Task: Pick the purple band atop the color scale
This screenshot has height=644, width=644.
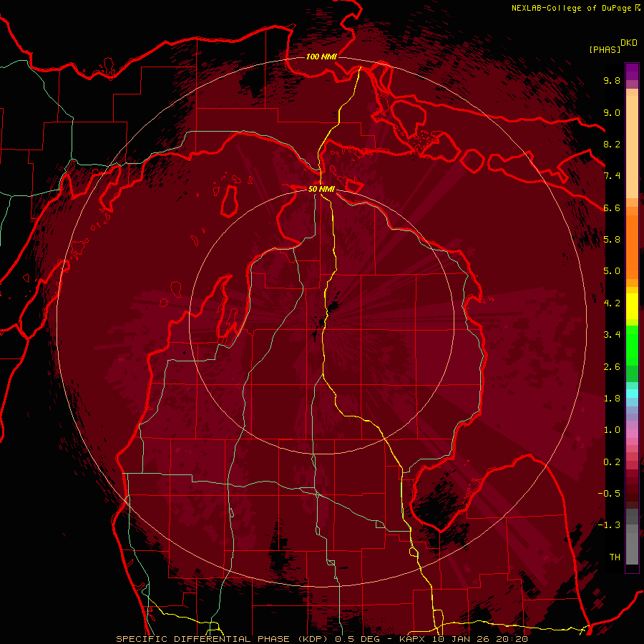Action: [x=632, y=72]
